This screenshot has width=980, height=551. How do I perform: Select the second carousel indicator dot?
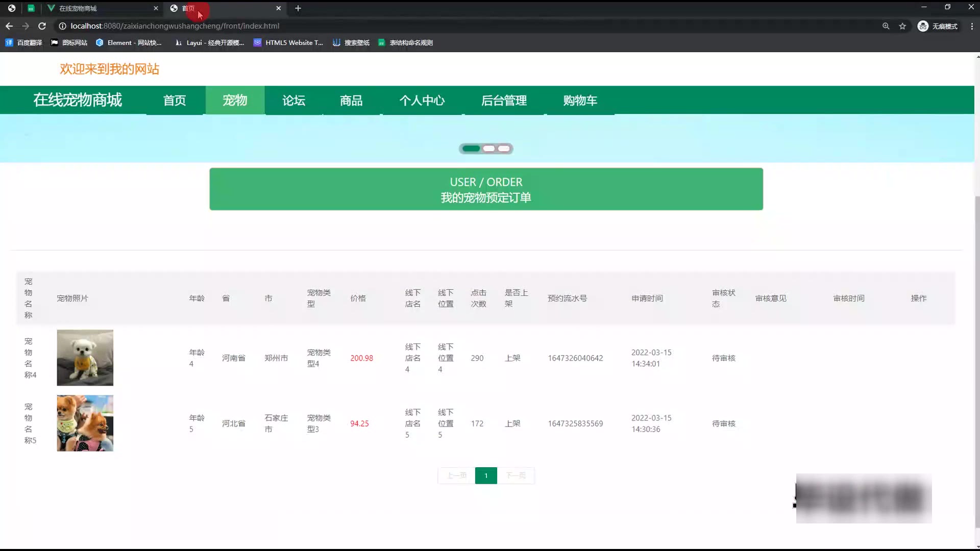pos(489,148)
